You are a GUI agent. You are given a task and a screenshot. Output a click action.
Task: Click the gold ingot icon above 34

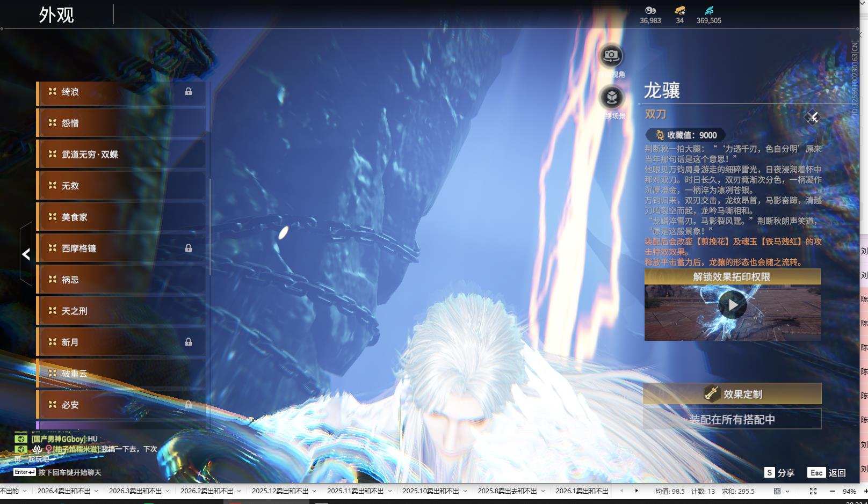680,10
